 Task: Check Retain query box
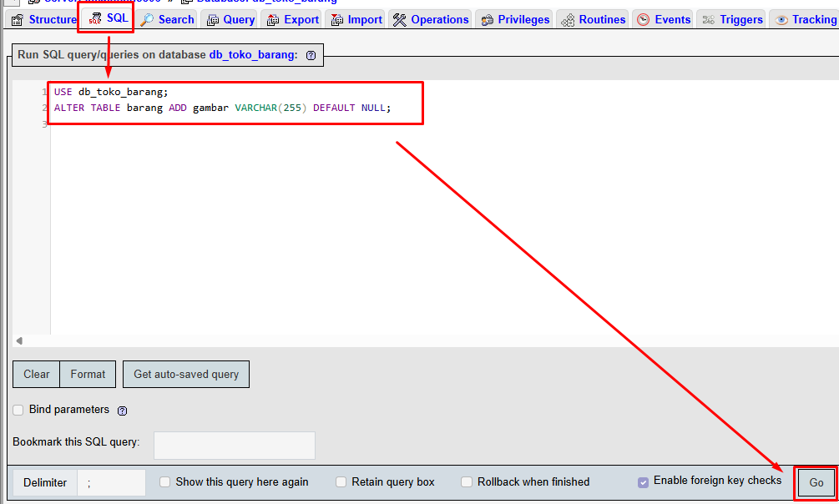click(341, 481)
